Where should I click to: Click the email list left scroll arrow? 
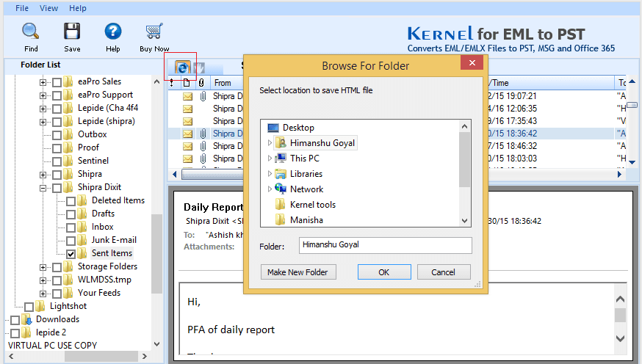point(174,175)
